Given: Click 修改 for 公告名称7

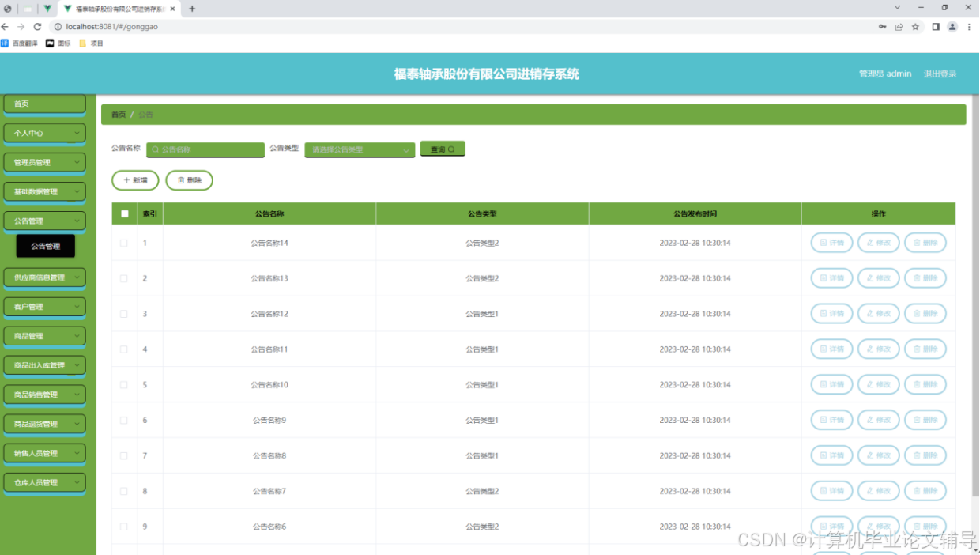Looking at the screenshot, I should click(x=878, y=492).
